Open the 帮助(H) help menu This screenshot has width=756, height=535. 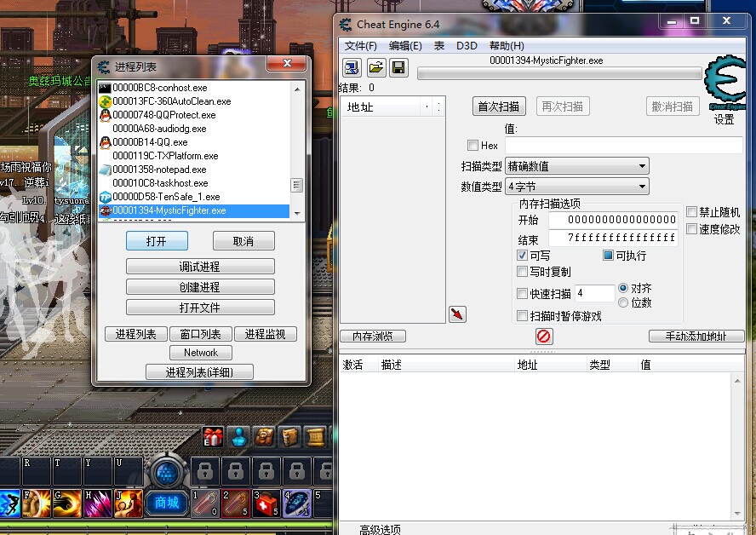(507, 46)
